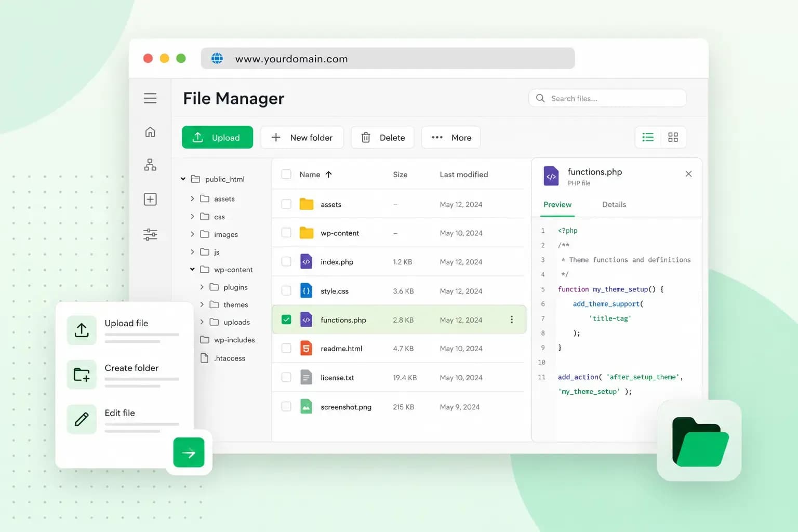Screen dimensions: 798x532
Task: Click the purple PHP icon in preview header
Action: pyautogui.click(x=551, y=176)
